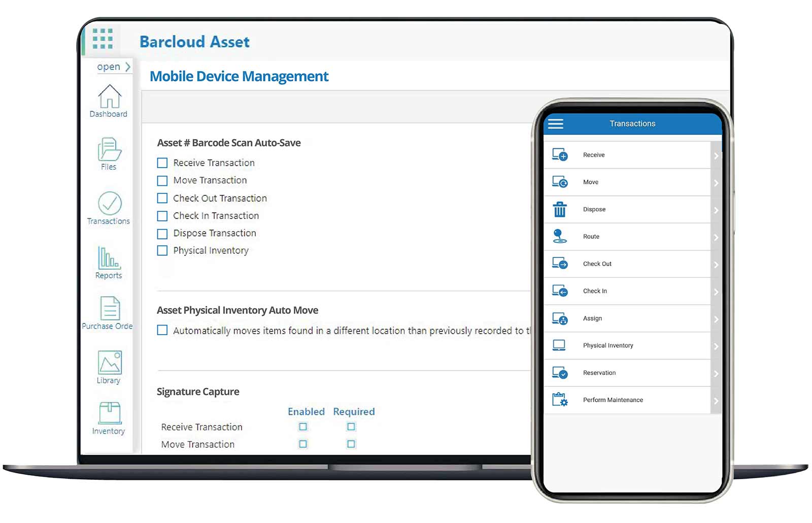This screenshot has height=523, width=812.
Task: Tap the Move icon on the phone
Action: [x=560, y=182]
